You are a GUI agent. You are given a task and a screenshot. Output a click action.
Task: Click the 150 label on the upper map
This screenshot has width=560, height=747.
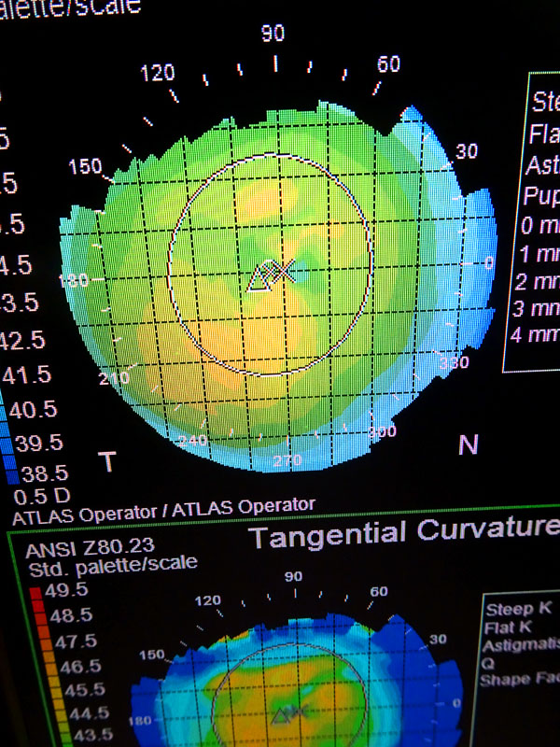pos(85,166)
